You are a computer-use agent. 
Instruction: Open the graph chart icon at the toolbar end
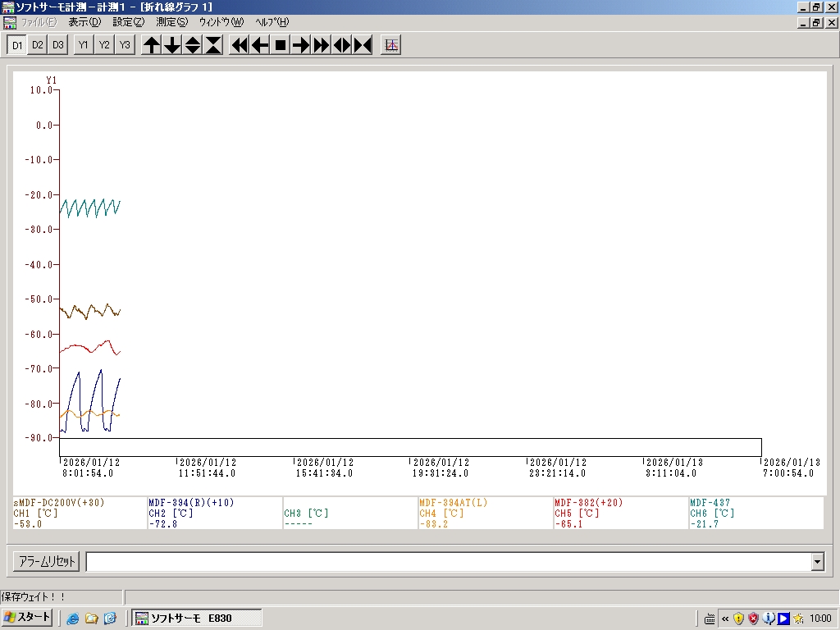click(x=391, y=45)
